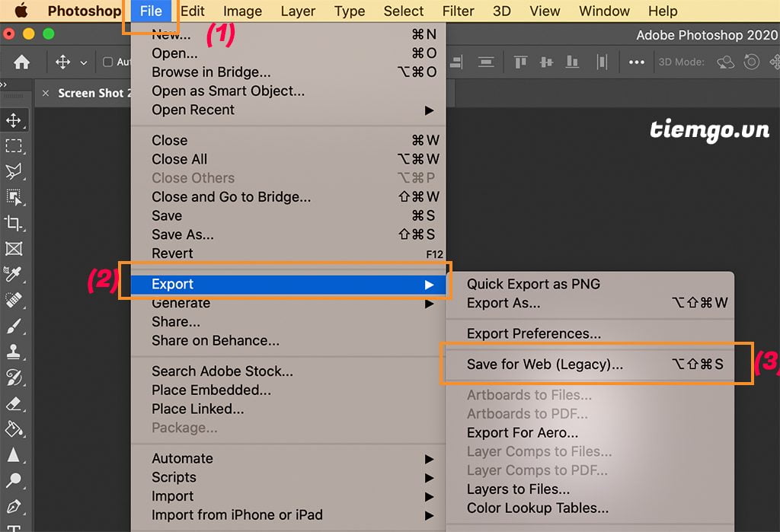Viewport: 780px width, 532px height.
Task: Click the Move tool preset icon in options bar
Action: [x=62, y=62]
